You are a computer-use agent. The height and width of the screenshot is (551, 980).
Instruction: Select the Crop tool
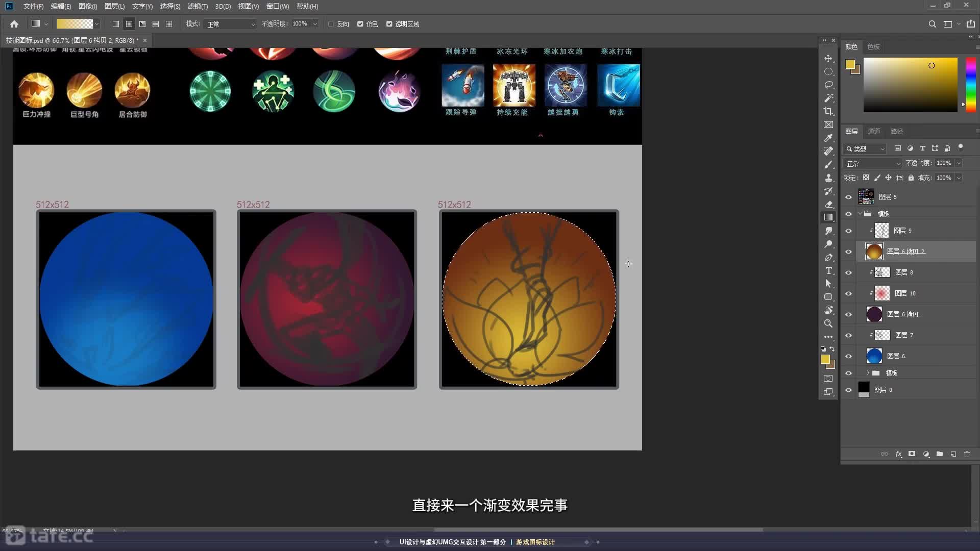click(x=828, y=111)
